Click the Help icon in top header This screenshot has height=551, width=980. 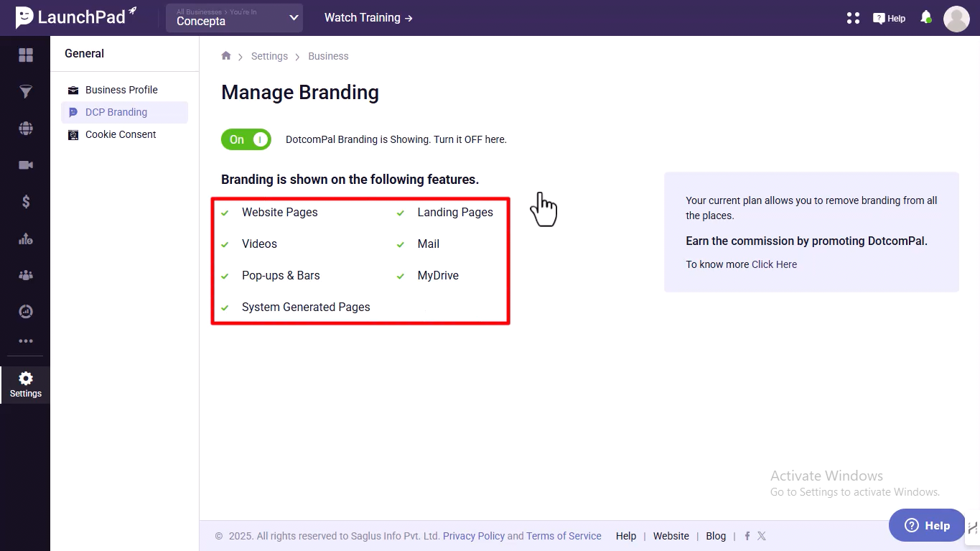click(889, 19)
